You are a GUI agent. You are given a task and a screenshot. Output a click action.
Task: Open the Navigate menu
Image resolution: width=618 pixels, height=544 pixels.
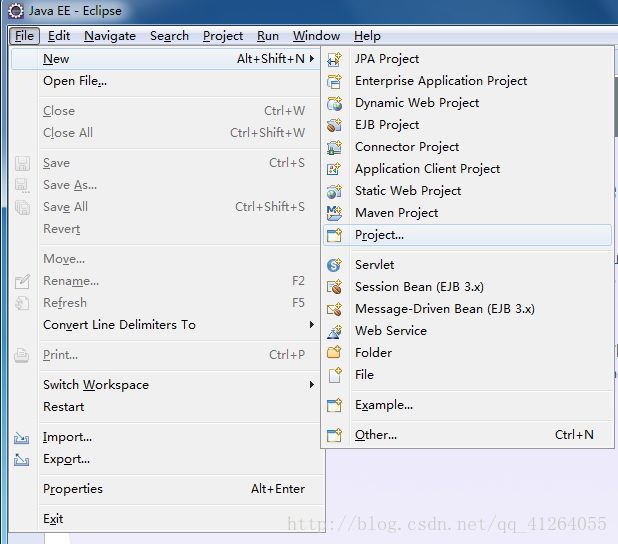coord(110,36)
